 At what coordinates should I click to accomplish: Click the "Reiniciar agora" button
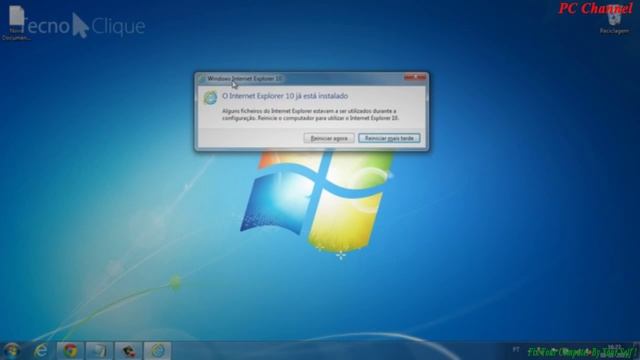click(x=329, y=138)
